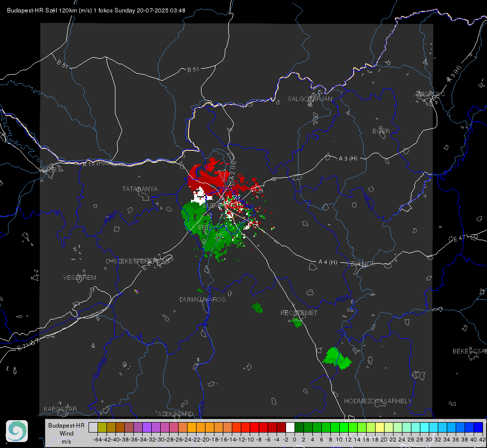Select the deep blue last swatch near 42
487x448 pixels.
(x=479, y=427)
